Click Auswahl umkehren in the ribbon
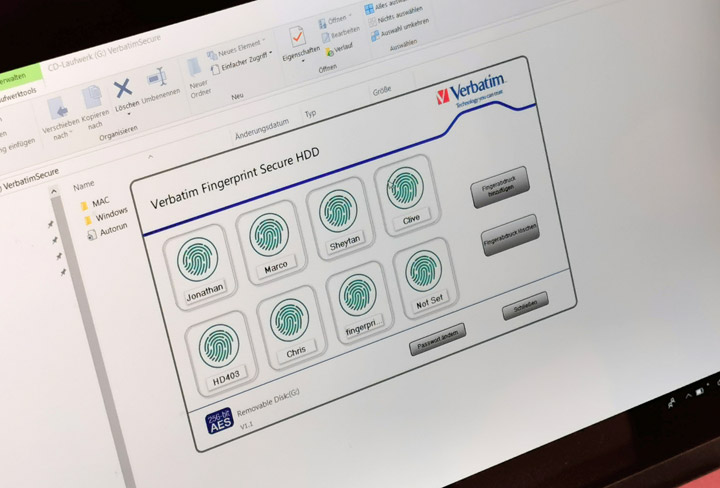720x488 pixels. [x=399, y=29]
